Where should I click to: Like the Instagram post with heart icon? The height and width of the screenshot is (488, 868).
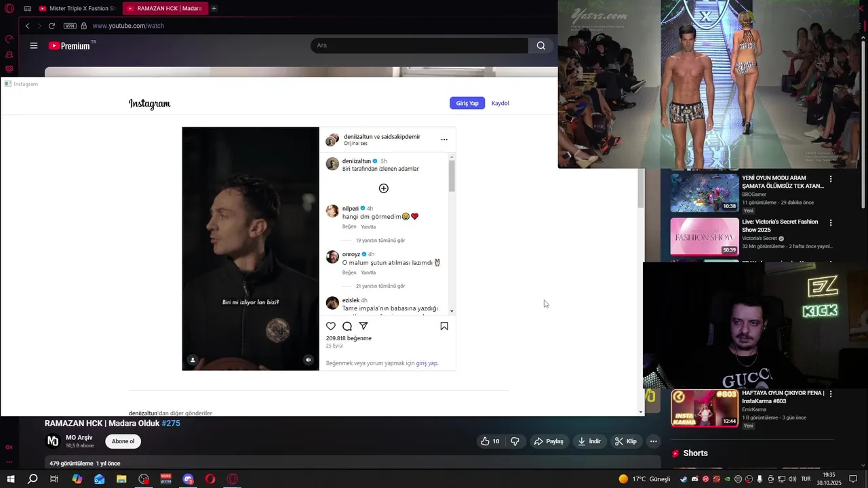pos(331,326)
